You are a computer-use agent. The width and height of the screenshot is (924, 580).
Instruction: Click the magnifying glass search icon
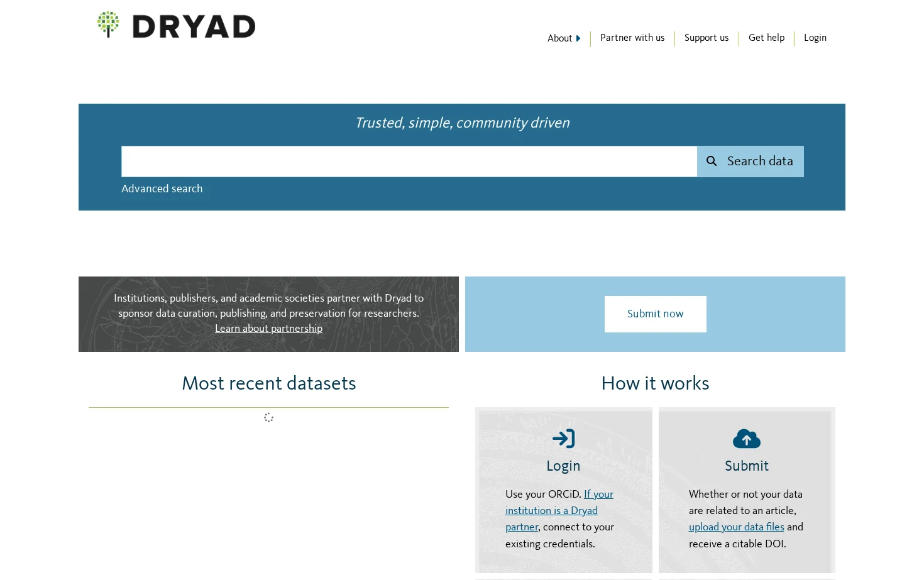(712, 161)
